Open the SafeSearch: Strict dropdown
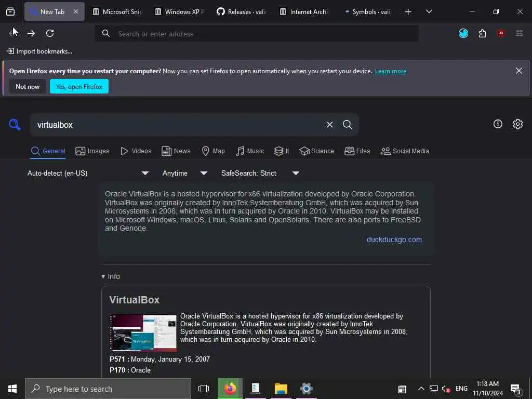 coord(260,173)
